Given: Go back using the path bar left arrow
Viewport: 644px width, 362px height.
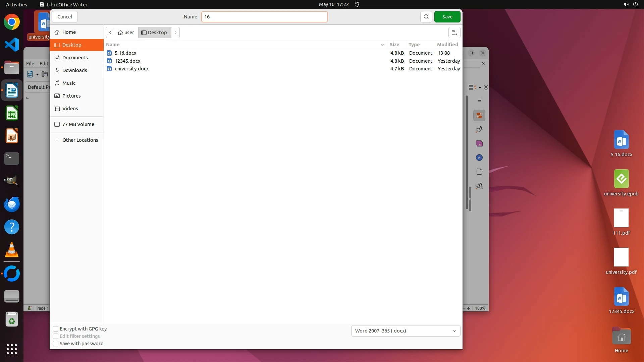Looking at the screenshot, I should [x=110, y=33].
